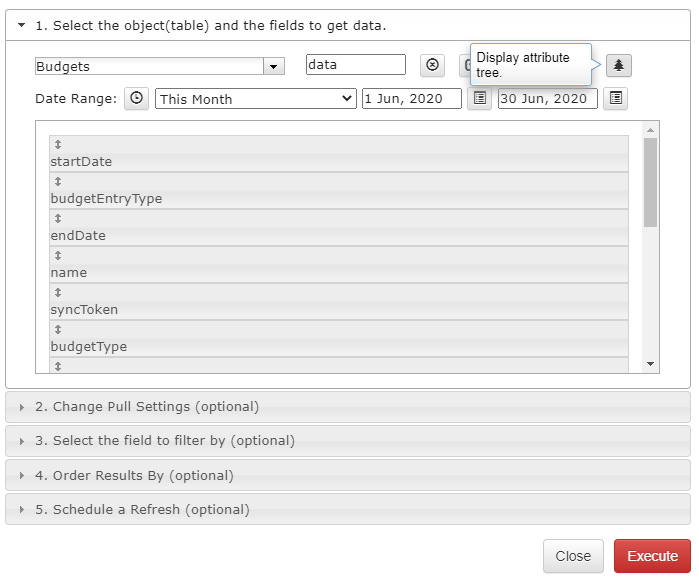Screen dimensions: 699x577
Task: Open the calendar picker for the start date
Action: click(479, 99)
